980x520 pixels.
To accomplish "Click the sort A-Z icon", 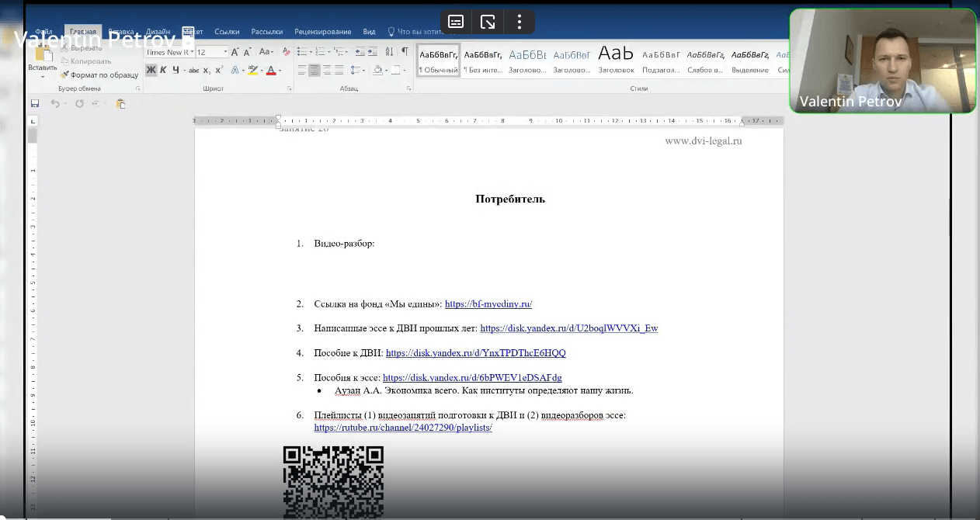I will point(389,52).
